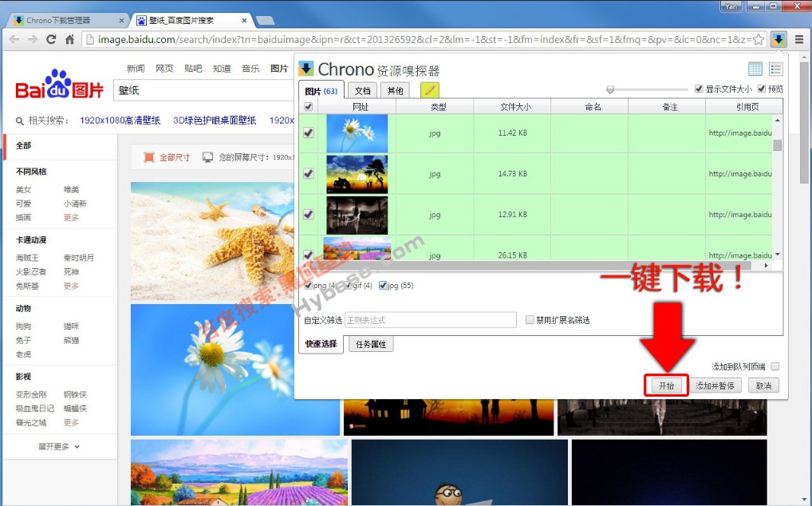Click the 取消 cancel button
Viewport: 812px width, 506px height.
point(764,385)
